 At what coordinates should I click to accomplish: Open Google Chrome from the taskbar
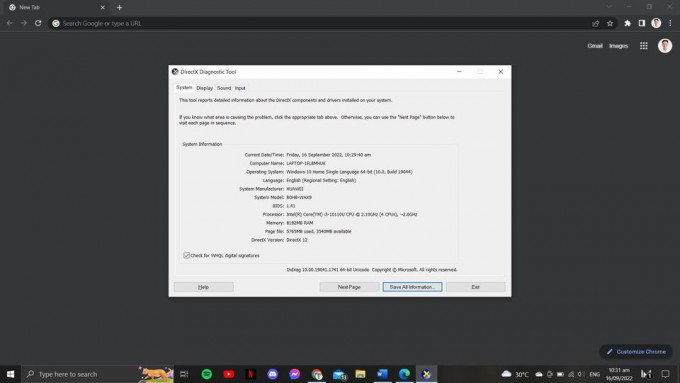coord(317,374)
